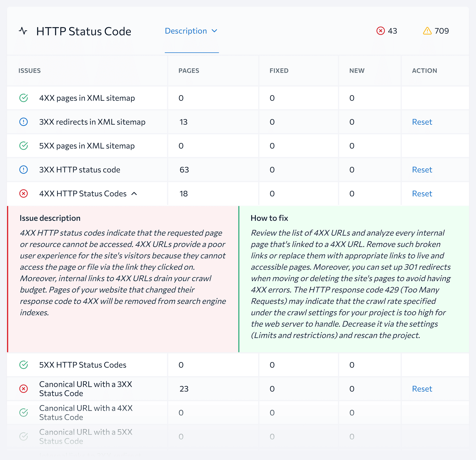Open the Description dropdown
The height and width of the screenshot is (460, 476).
coord(215,31)
